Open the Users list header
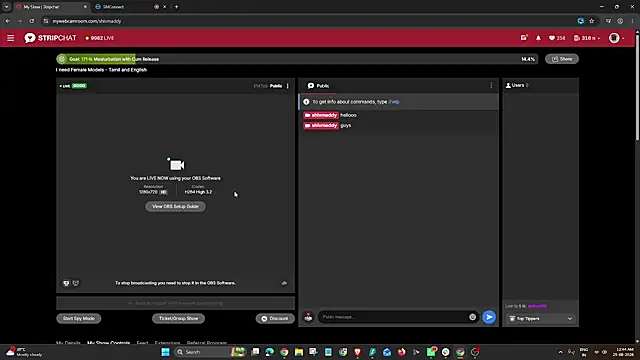 (x=517, y=85)
